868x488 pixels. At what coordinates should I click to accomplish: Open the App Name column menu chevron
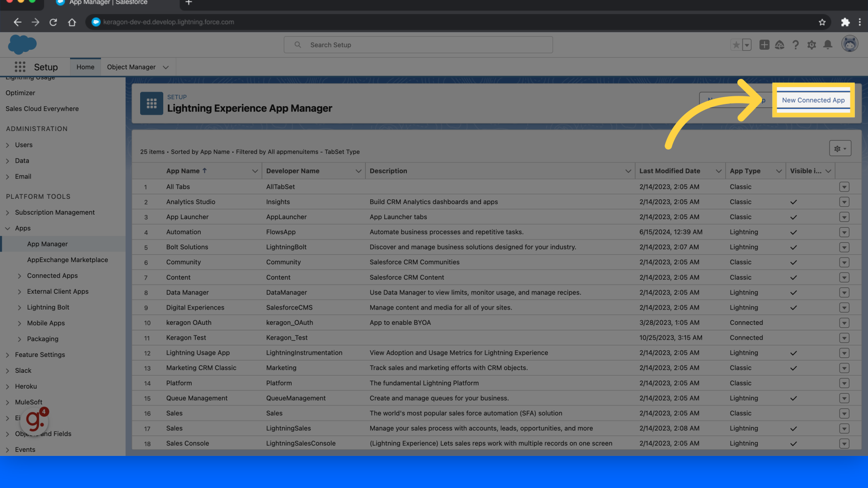pyautogui.click(x=255, y=171)
